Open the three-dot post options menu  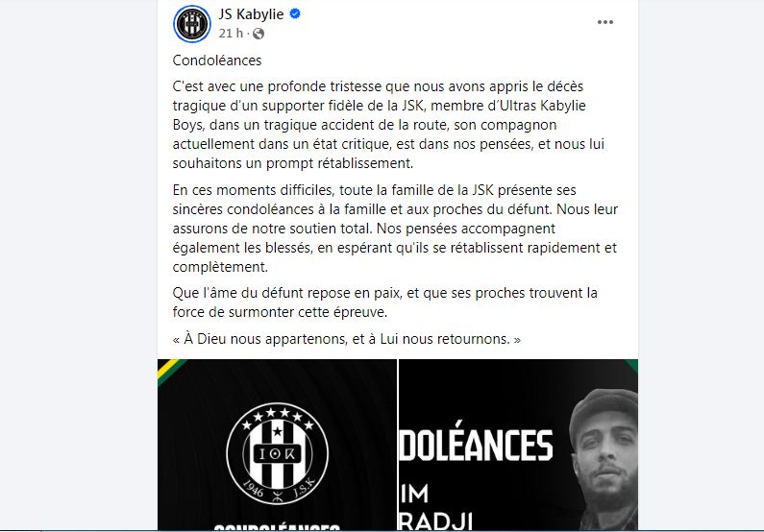point(605,22)
